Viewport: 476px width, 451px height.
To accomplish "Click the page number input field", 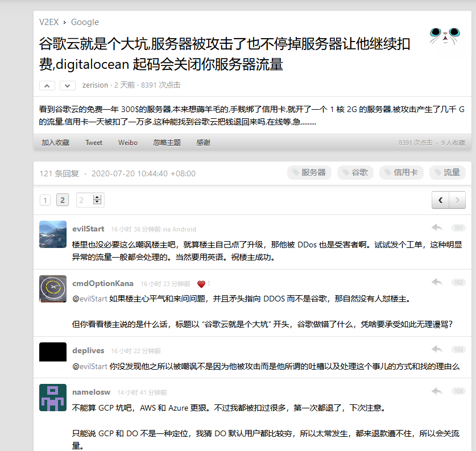I will (x=84, y=200).
